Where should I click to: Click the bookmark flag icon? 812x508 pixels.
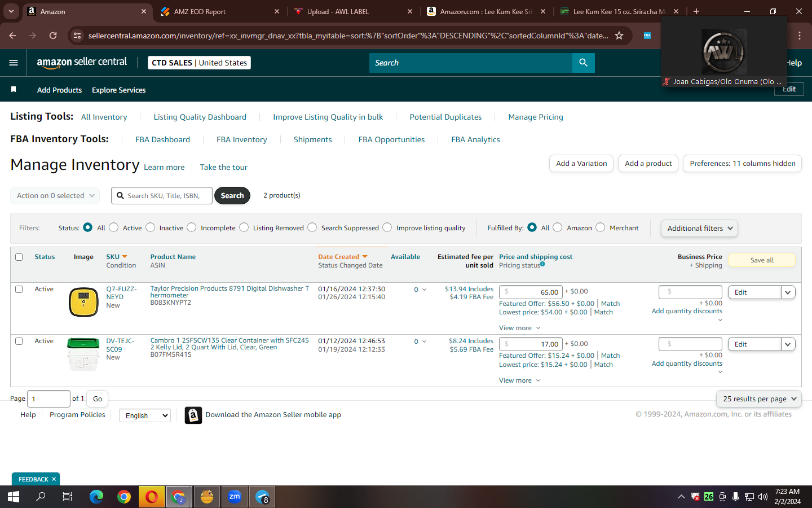14,90
